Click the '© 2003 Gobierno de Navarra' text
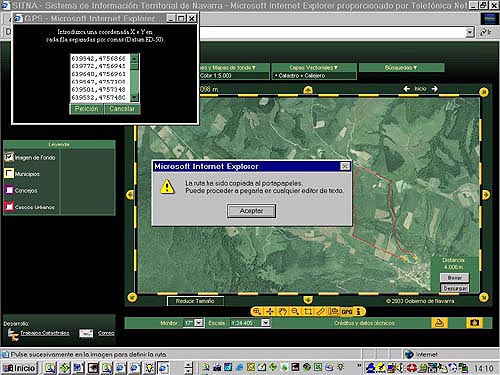 coord(420,301)
